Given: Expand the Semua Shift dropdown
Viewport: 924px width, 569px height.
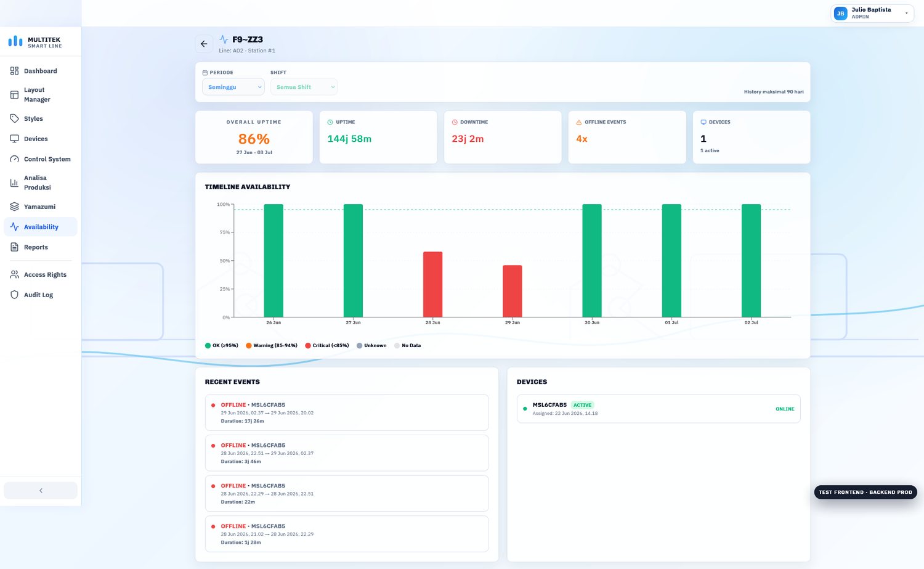Looking at the screenshot, I should point(304,87).
